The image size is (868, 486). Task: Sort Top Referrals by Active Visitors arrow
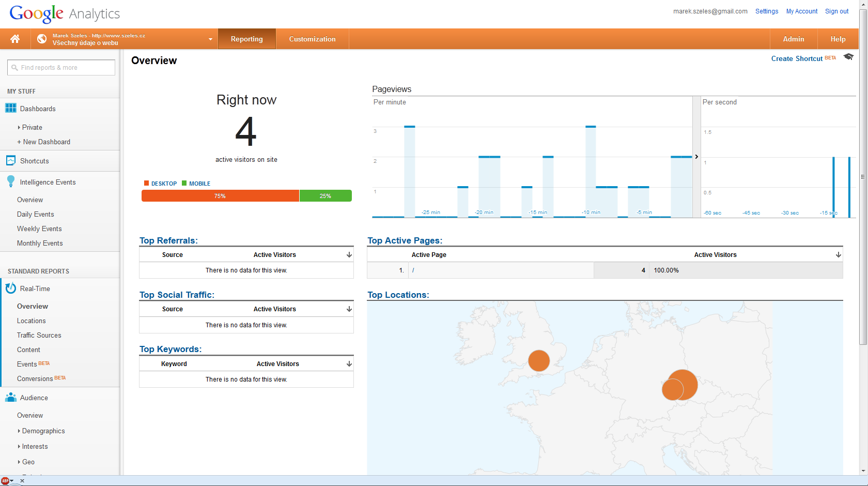[x=349, y=255]
